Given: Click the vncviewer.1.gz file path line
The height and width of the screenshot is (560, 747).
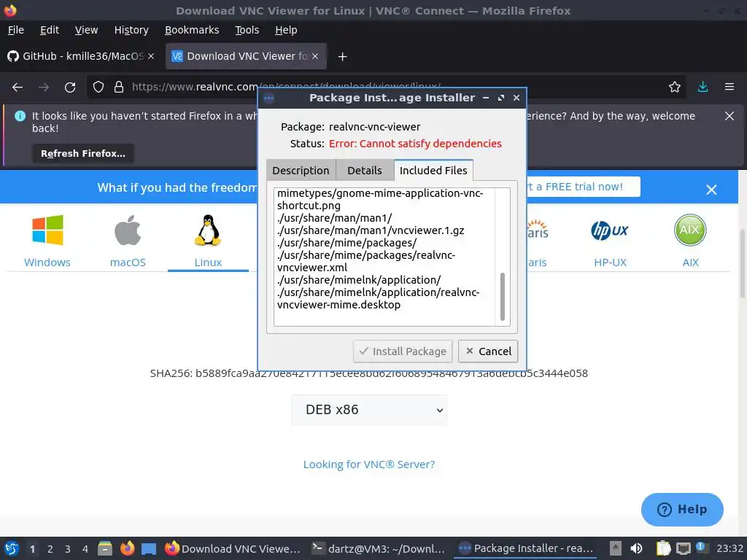Looking at the screenshot, I should (x=371, y=230).
